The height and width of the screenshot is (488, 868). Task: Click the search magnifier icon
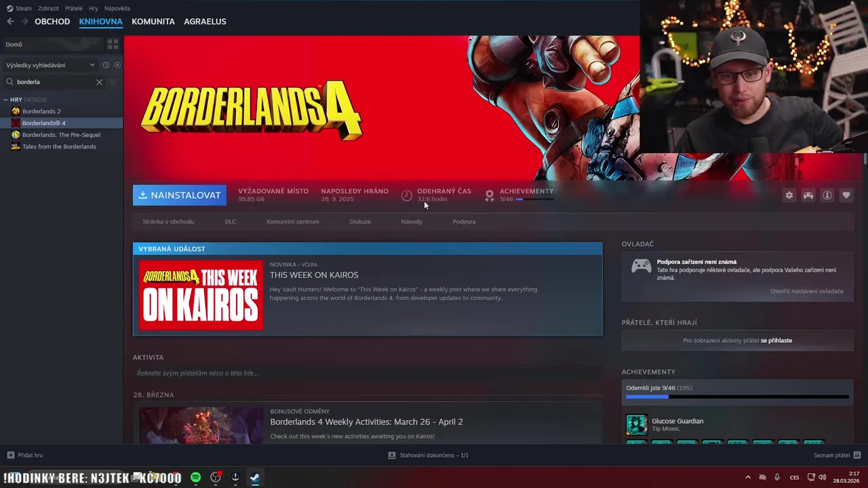click(x=10, y=82)
